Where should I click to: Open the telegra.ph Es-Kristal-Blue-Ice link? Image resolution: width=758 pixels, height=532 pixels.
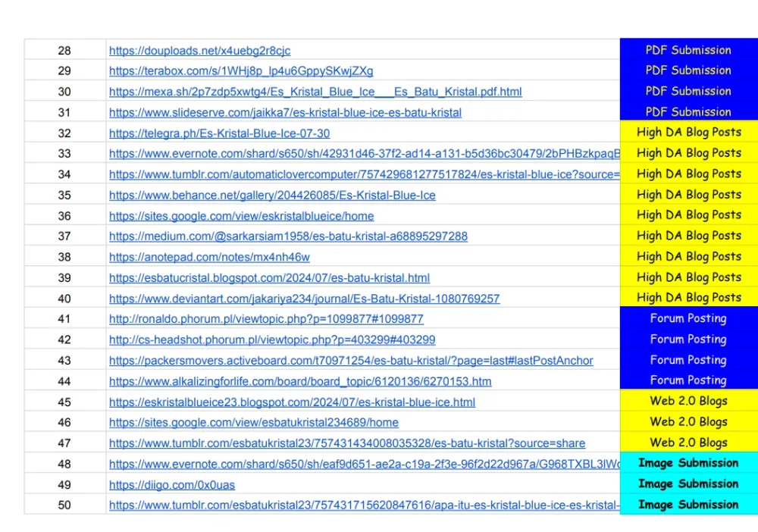click(220, 133)
